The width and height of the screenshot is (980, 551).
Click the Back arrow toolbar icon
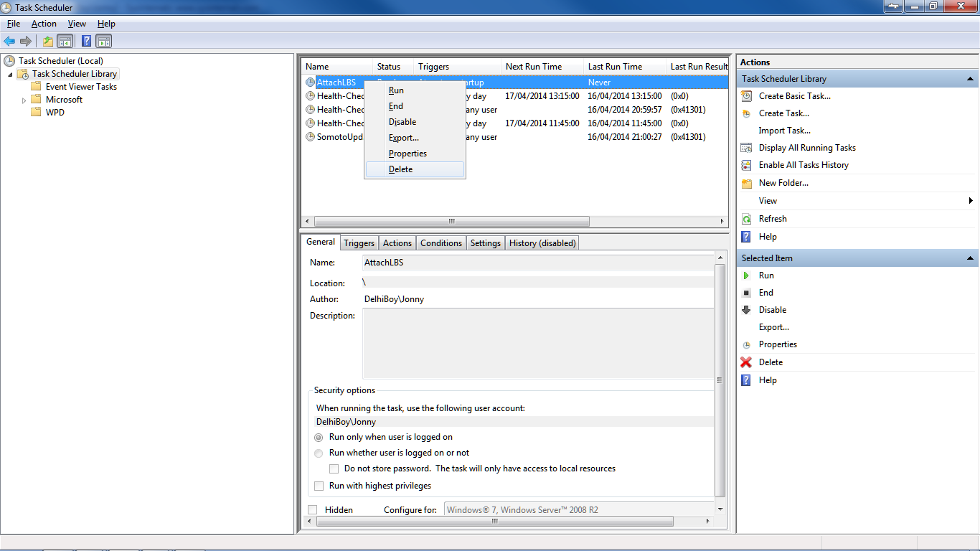pos(9,41)
